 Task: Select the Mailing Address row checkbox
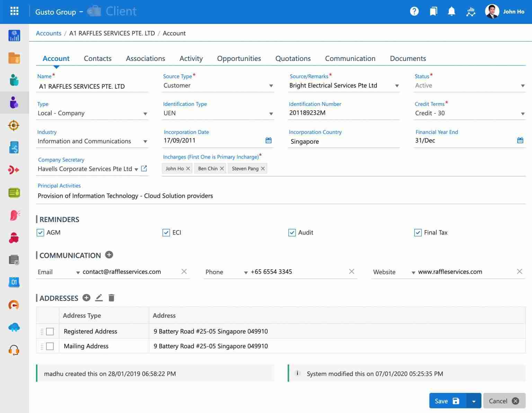point(50,346)
